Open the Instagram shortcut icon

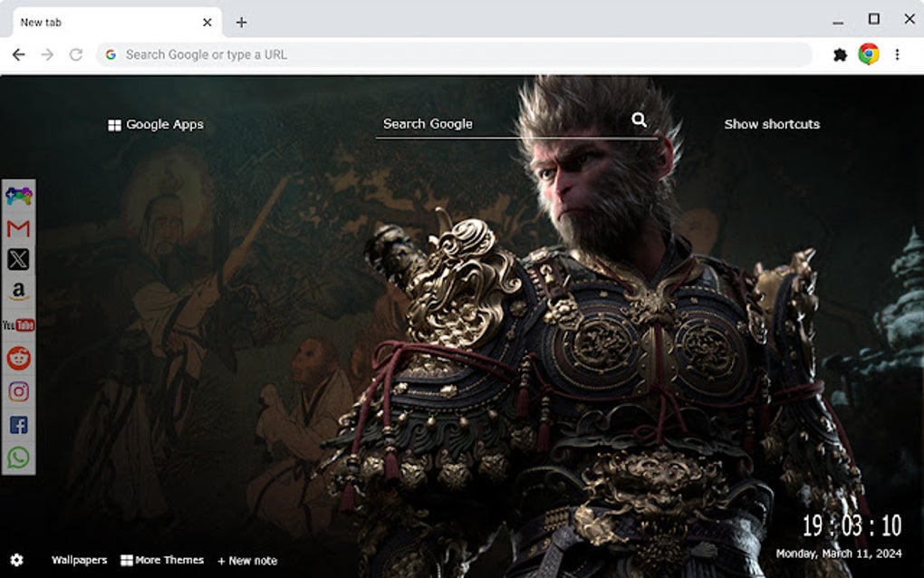pyautogui.click(x=19, y=391)
